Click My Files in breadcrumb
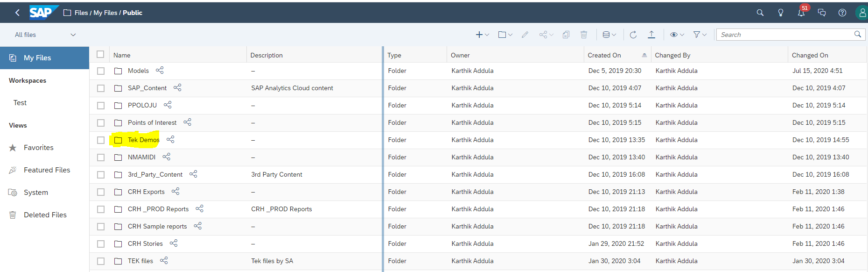Image resolution: width=868 pixels, height=272 pixels. (105, 13)
